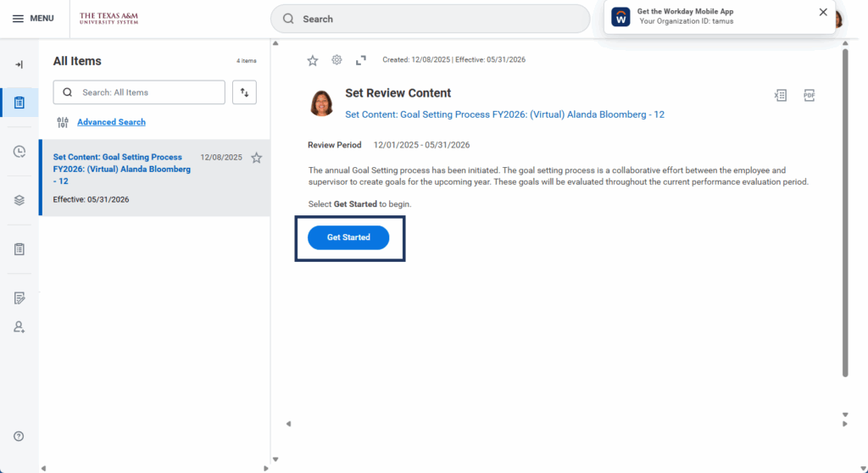This screenshot has width=868, height=473.
Task: Click the right pane scroll-left arrow
Action: 288,424
